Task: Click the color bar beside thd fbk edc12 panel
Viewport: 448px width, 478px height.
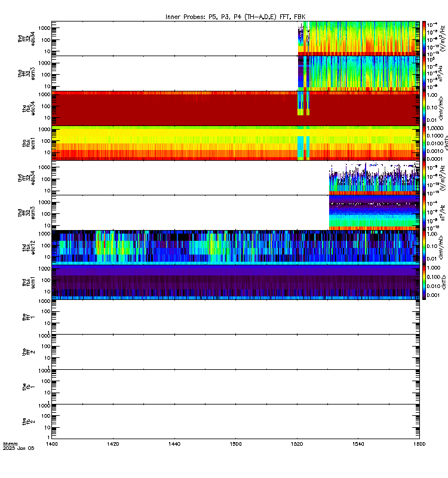Action: [424, 247]
